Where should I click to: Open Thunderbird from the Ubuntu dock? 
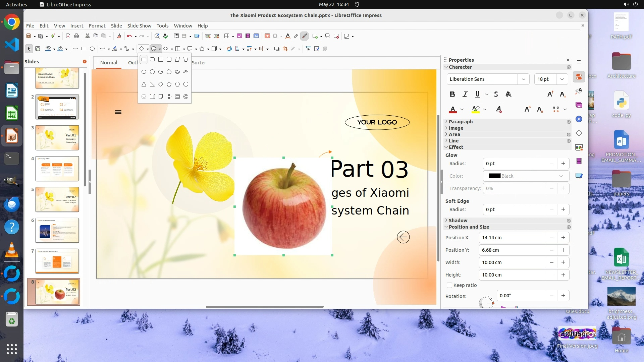click(12, 204)
